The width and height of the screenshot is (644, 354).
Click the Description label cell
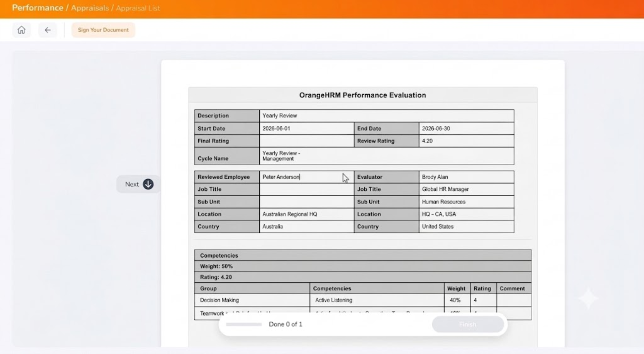tap(227, 116)
